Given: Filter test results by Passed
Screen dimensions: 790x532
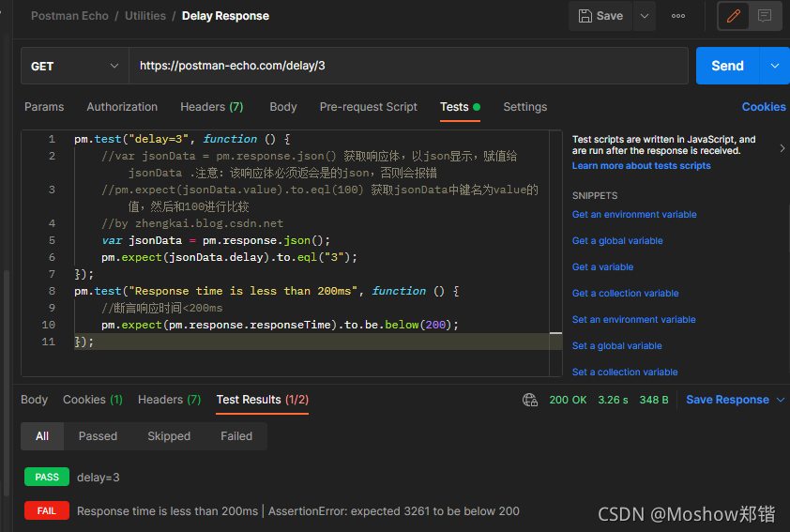Looking at the screenshot, I should point(98,436).
